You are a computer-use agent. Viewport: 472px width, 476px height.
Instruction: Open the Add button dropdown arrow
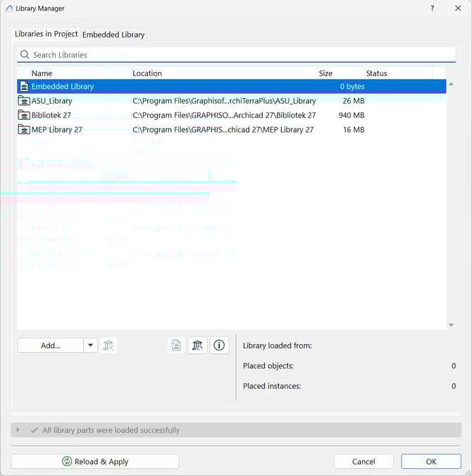pos(90,345)
